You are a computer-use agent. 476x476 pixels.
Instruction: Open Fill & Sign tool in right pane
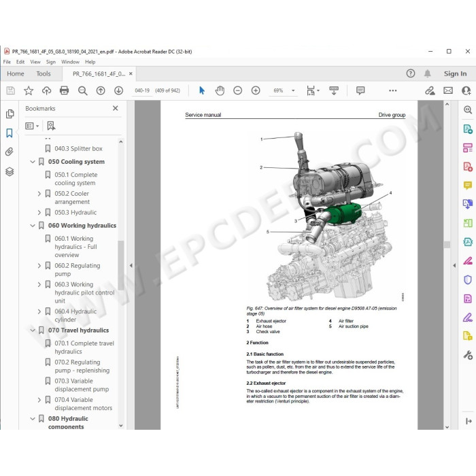468,318
